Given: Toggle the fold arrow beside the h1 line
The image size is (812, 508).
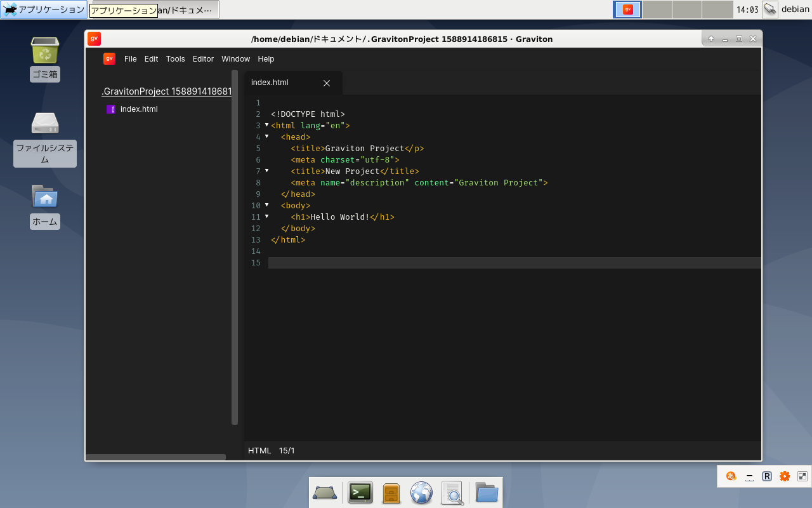Looking at the screenshot, I should point(266,217).
